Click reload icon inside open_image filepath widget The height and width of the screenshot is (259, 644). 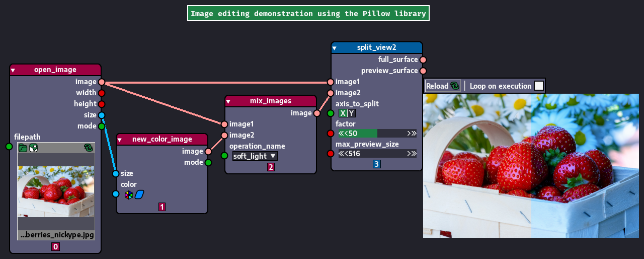(89, 148)
